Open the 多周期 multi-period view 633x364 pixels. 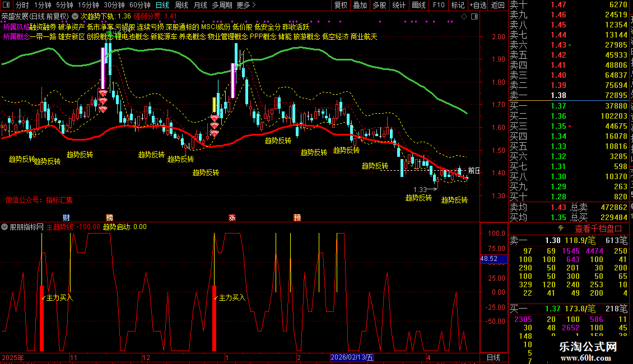[x=222, y=5]
